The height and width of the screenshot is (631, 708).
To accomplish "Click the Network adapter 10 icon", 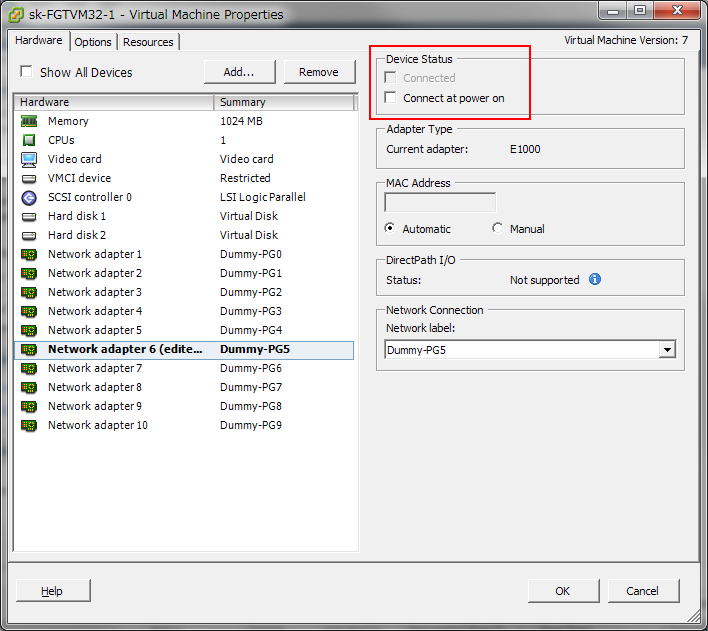I will click(29, 425).
